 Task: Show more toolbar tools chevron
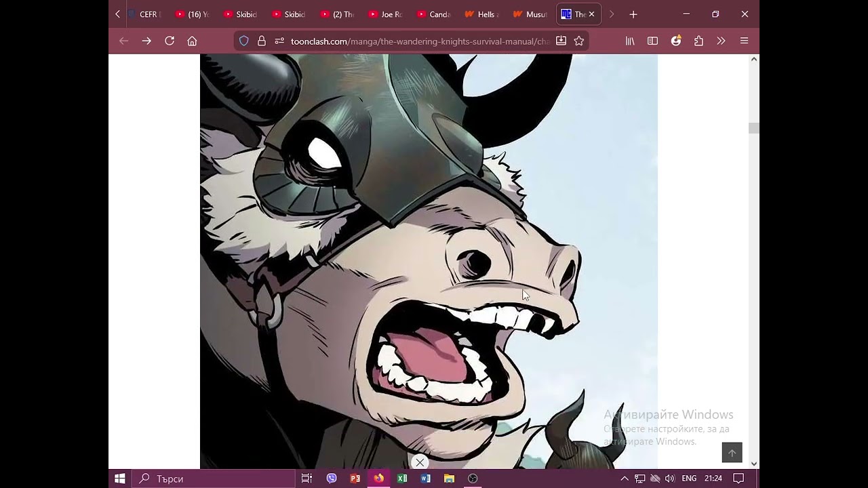coord(721,41)
